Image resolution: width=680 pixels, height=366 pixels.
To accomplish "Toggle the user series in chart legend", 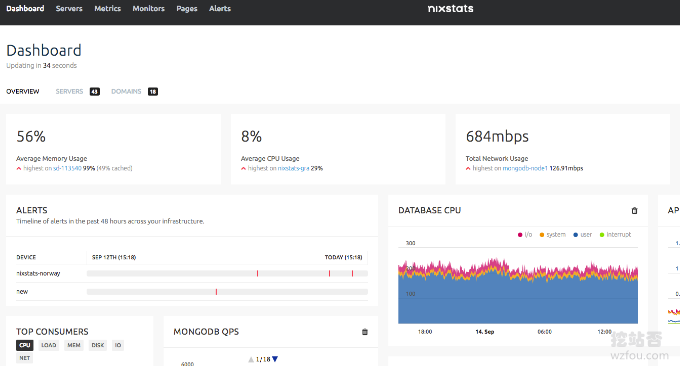I will pos(582,235).
